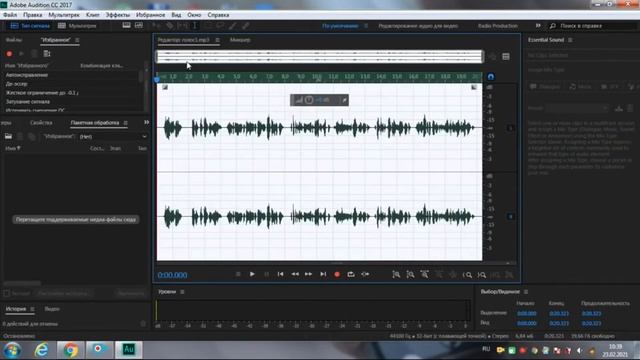The height and width of the screenshot is (360, 640).
Task: Rewind the audio
Action: click(295, 274)
